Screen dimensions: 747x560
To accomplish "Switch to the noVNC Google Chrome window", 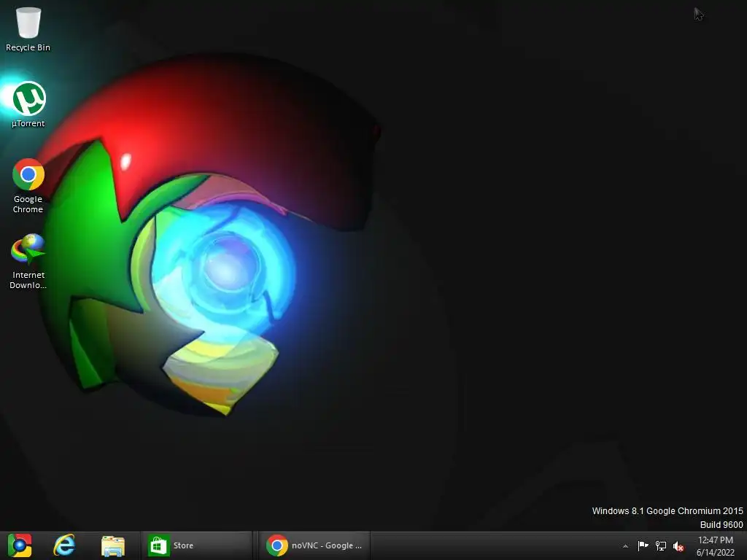I will [315, 545].
